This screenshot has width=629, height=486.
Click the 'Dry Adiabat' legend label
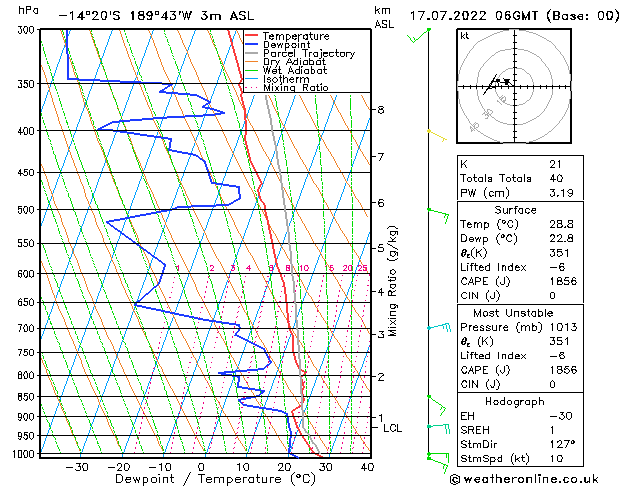[x=294, y=62]
